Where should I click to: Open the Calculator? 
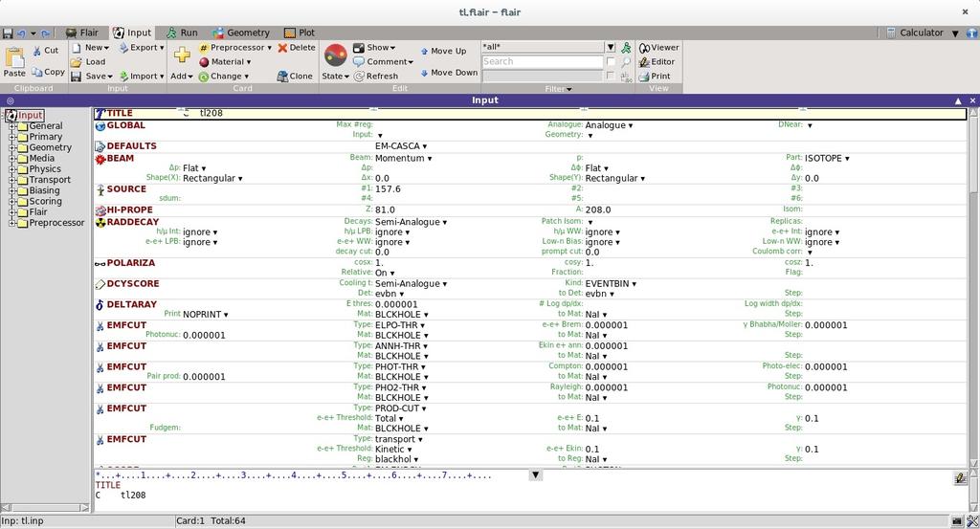coord(915,33)
